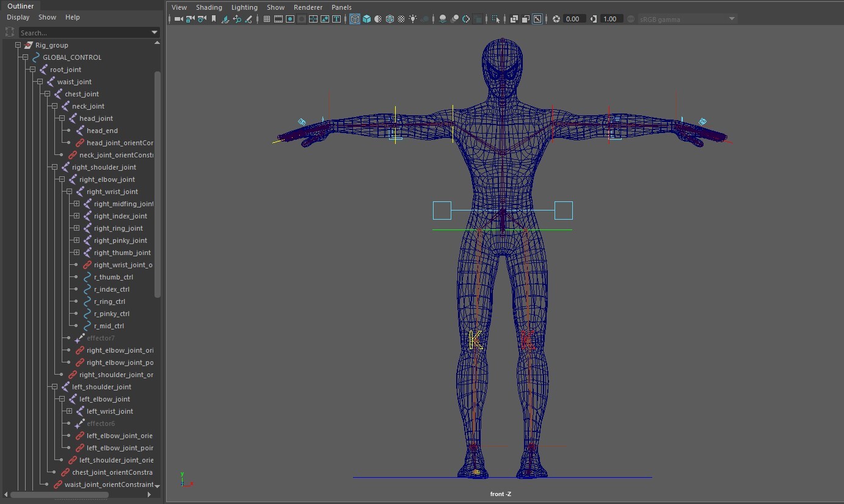Select the camera attributes icon
This screenshot has width=844, height=504.
(202, 19)
